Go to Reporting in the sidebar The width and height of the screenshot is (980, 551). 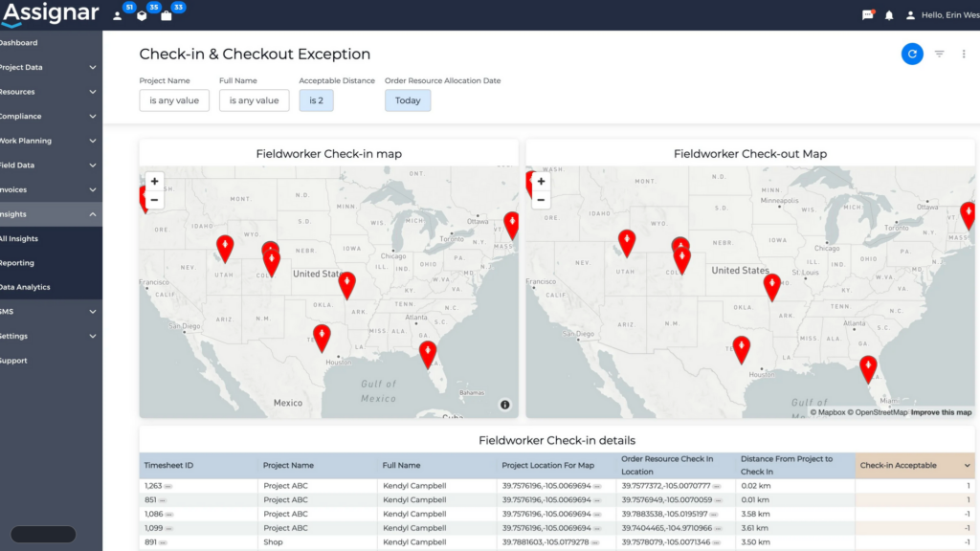[x=17, y=263]
